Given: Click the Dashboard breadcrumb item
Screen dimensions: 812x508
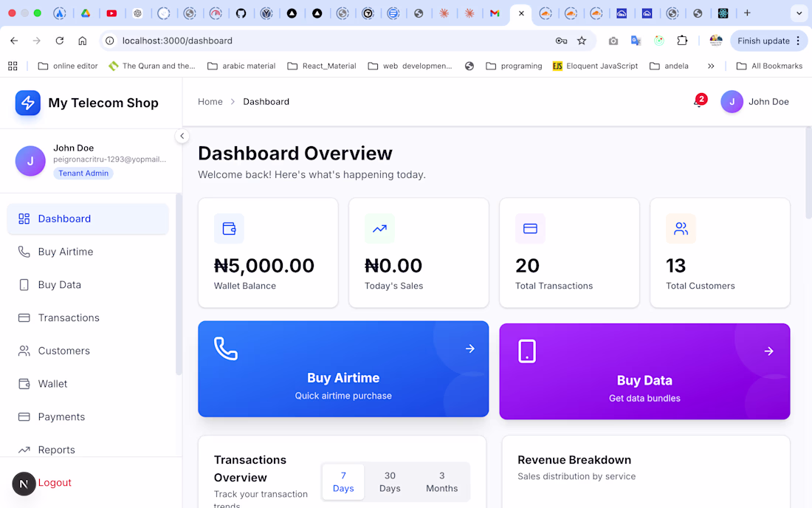Looking at the screenshot, I should (266, 101).
